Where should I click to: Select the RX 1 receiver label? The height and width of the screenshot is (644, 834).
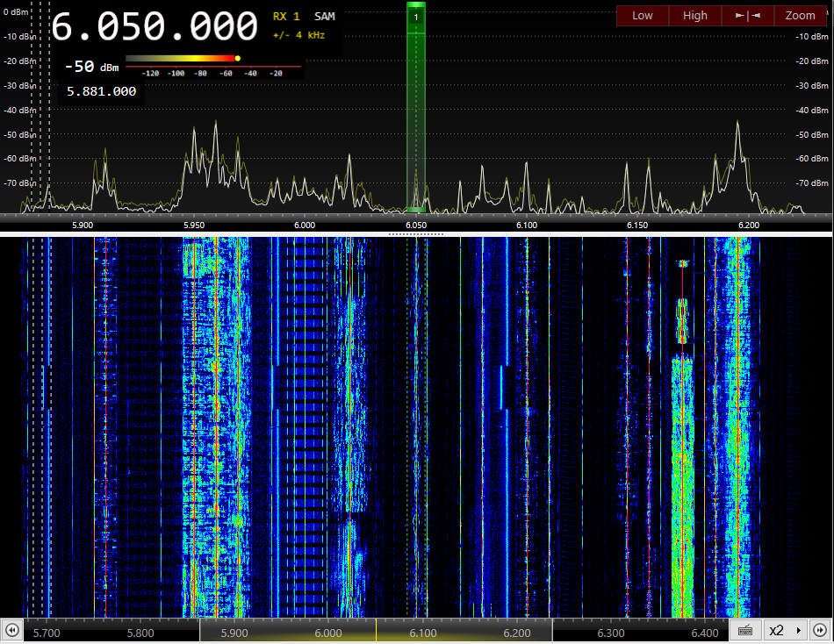pyautogui.click(x=286, y=17)
